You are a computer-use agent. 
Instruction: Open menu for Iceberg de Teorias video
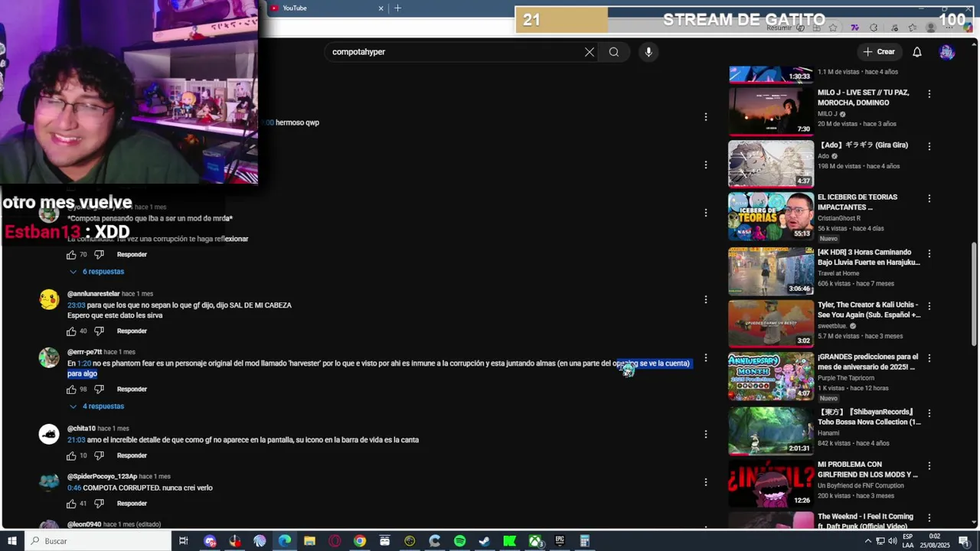[929, 199]
